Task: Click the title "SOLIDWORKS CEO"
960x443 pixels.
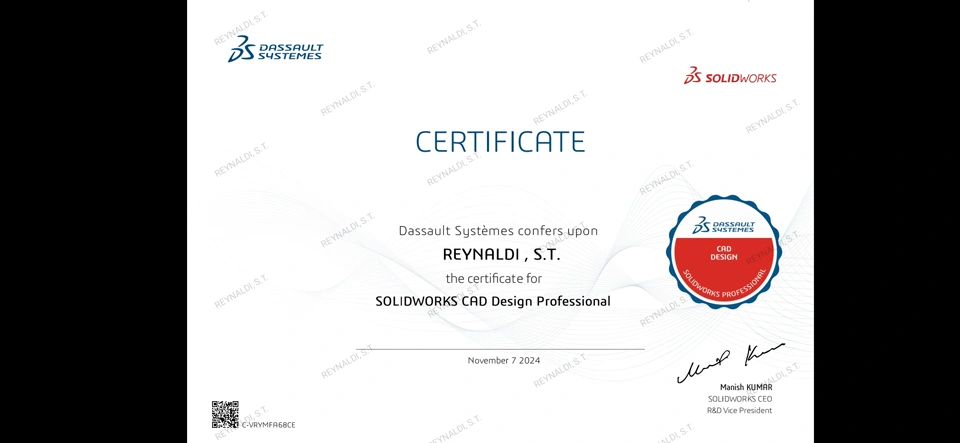Action: 740,399
